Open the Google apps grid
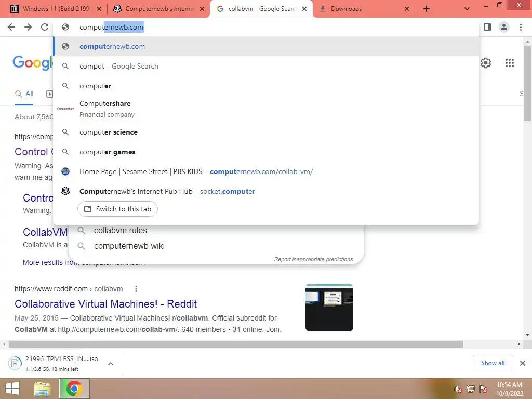The height and width of the screenshot is (399, 532). click(x=509, y=63)
